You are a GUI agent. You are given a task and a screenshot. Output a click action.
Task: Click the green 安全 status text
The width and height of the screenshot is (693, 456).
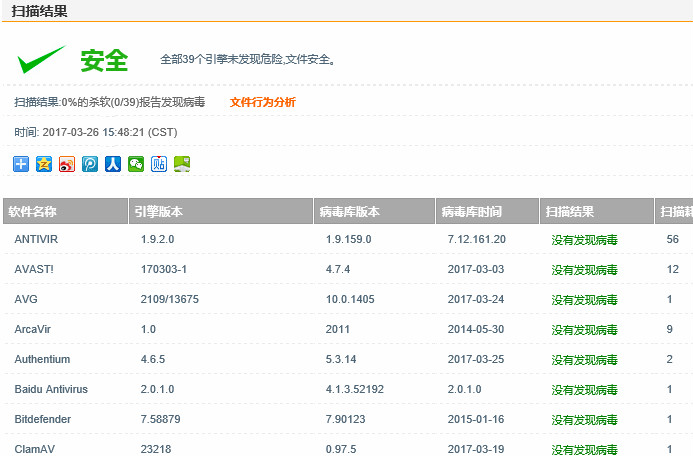point(104,61)
